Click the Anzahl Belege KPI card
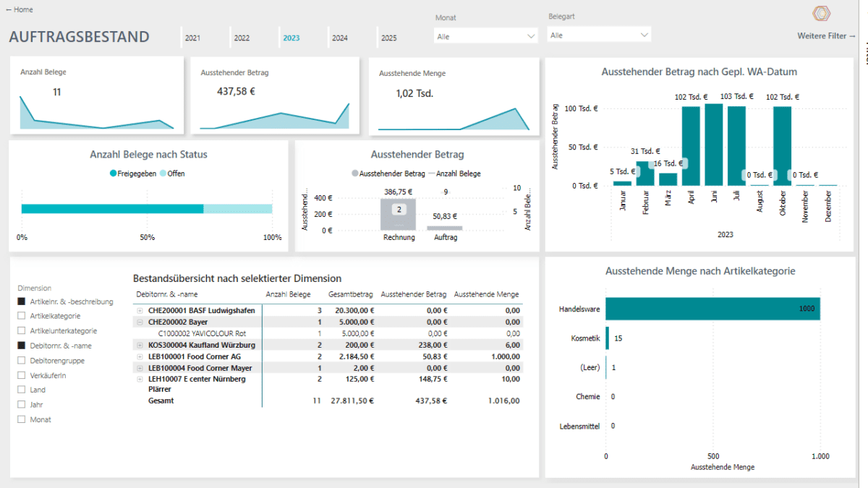 tap(97, 95)
